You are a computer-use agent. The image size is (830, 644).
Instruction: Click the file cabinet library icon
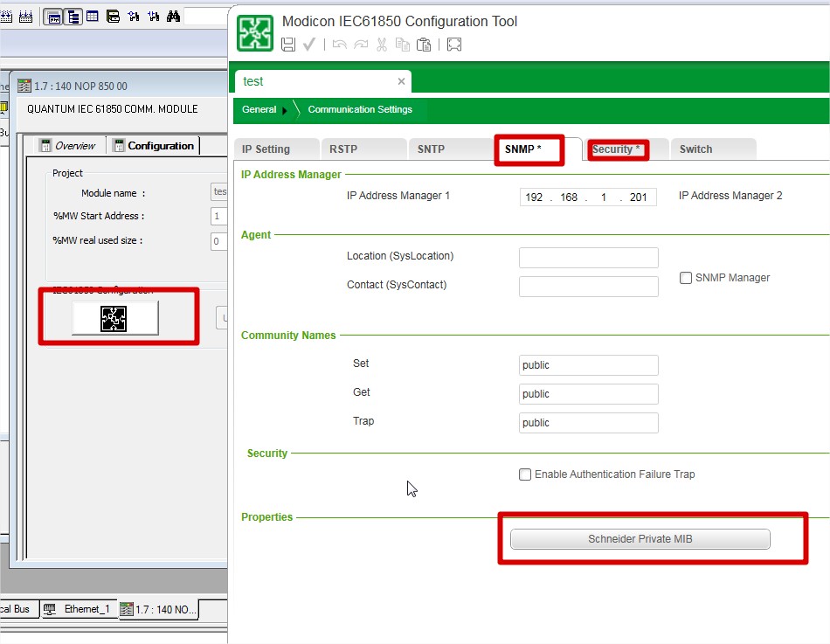coord(113,17)
